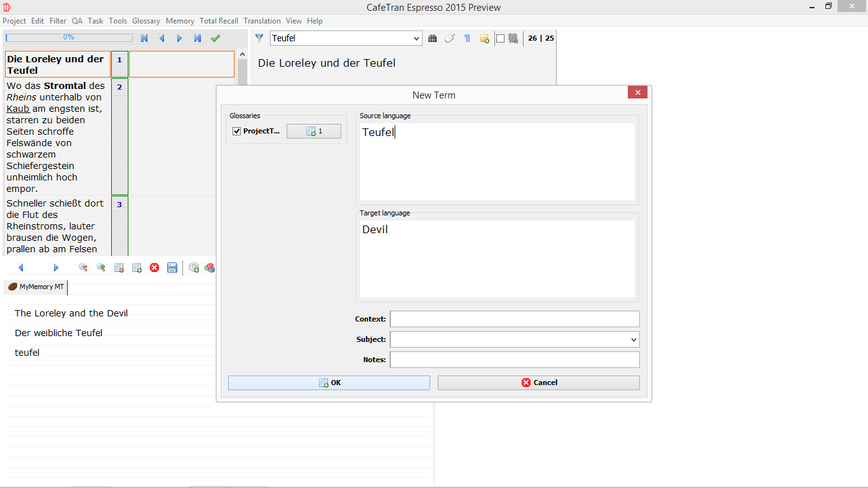
Task: Open the Total Recall menu
Action: pos(219,21)
